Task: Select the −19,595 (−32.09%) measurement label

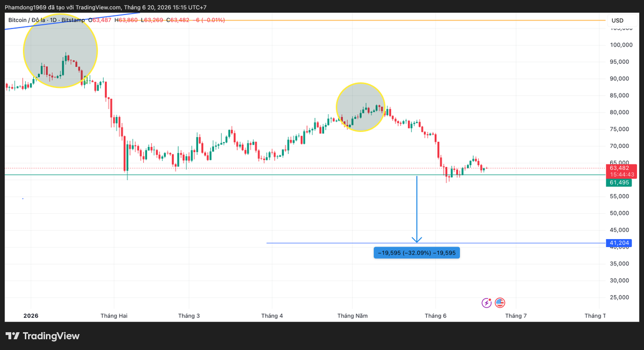Action: pos(417,253)
